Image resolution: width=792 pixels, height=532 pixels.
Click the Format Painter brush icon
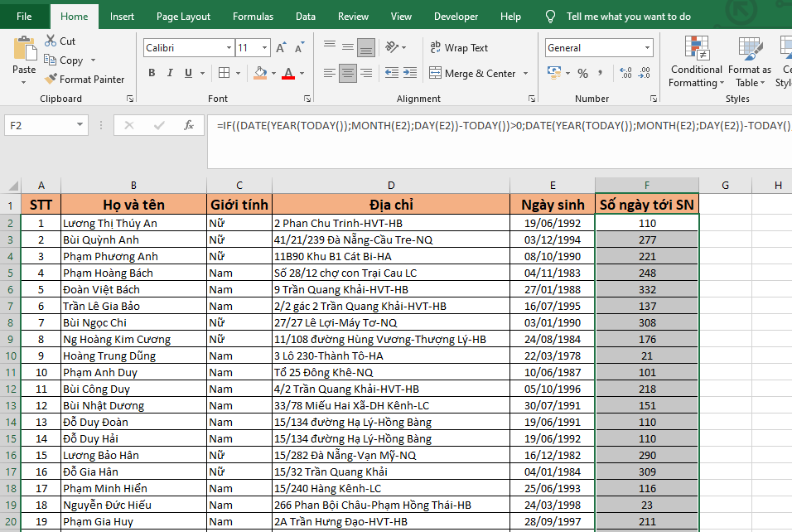50,80
